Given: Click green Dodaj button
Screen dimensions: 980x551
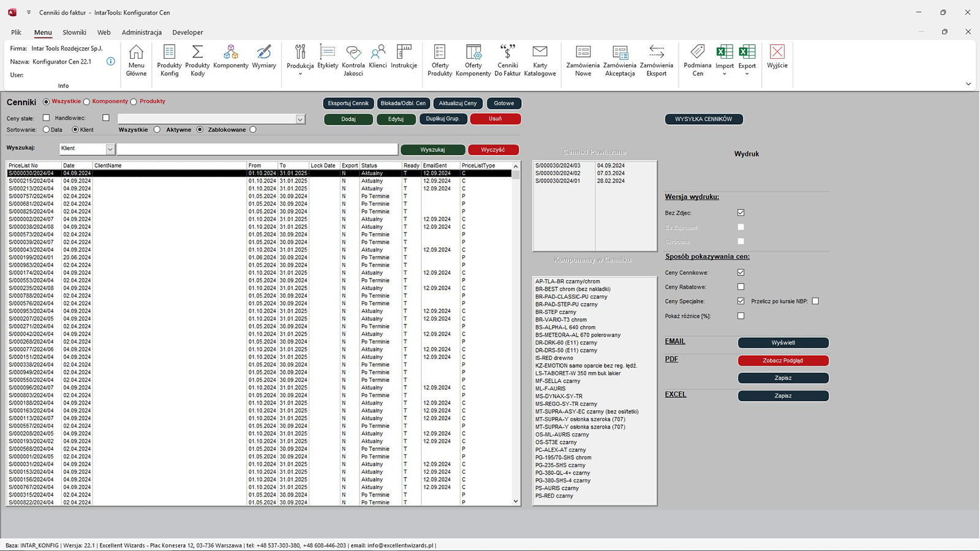Looking at the screenshot, I should 349,119.
